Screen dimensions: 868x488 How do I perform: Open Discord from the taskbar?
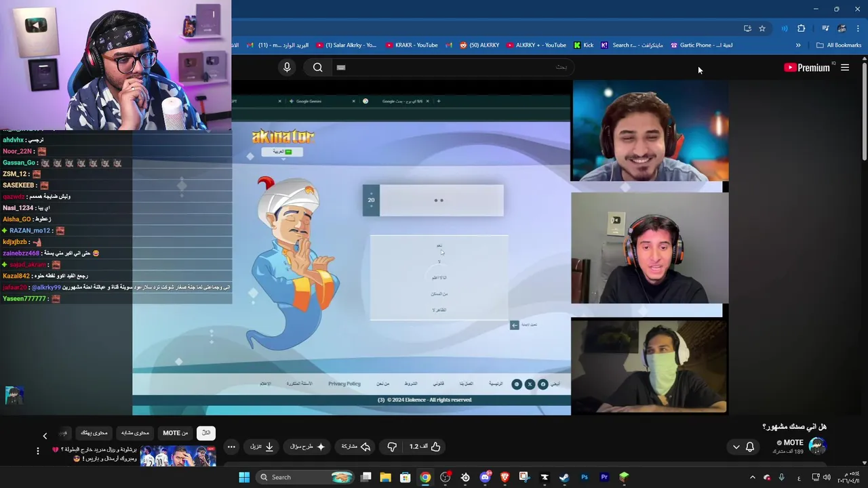(x=485, y=477)
